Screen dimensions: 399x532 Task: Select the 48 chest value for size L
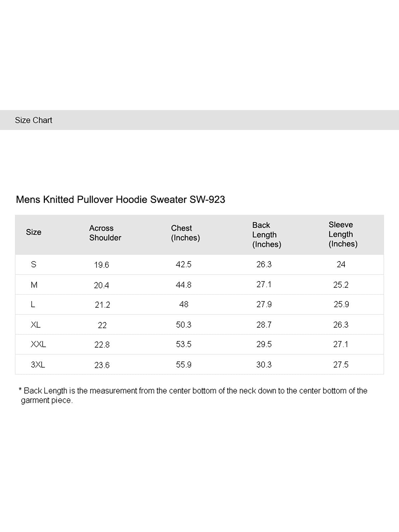coord(184,304)
